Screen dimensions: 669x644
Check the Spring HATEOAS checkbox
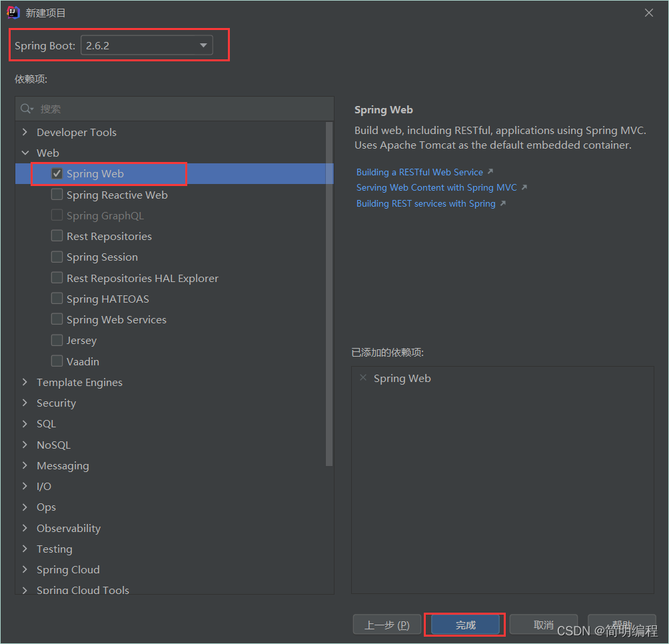point(57,298)
